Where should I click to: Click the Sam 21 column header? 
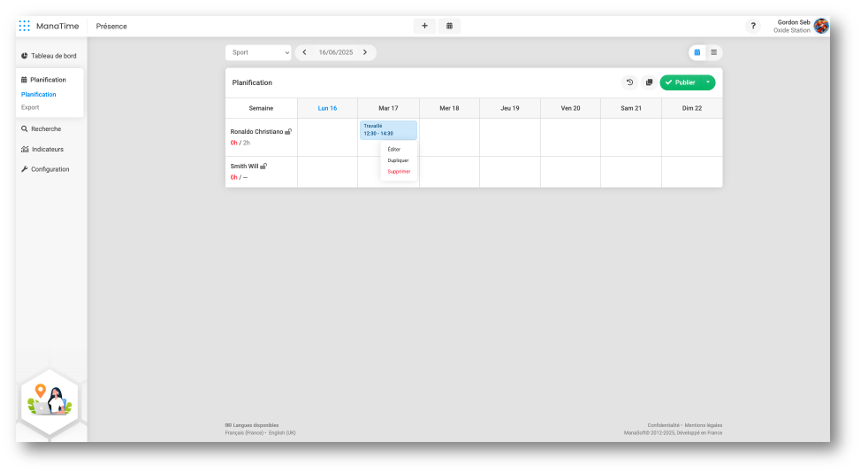pos(631,108)
